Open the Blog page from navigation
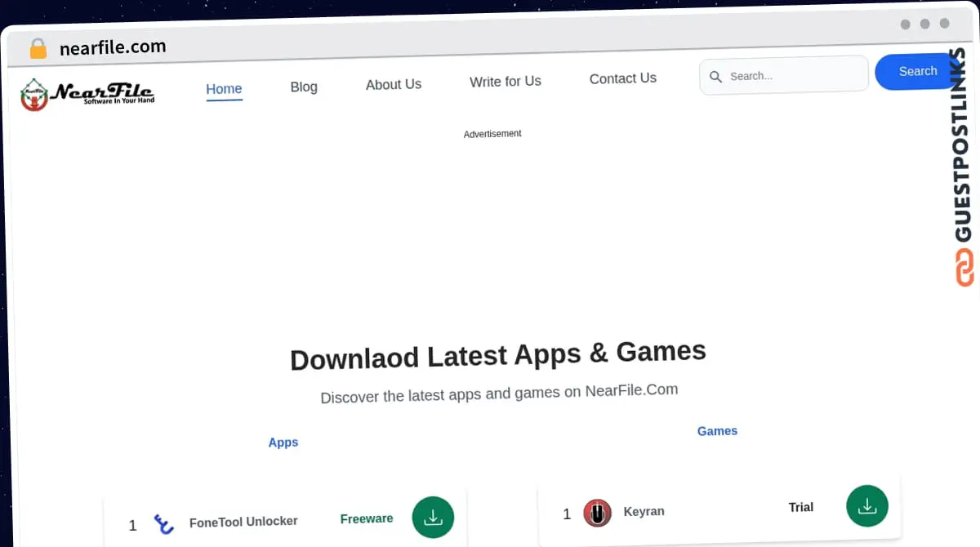 pyautogui.click(x=304, y=87)
